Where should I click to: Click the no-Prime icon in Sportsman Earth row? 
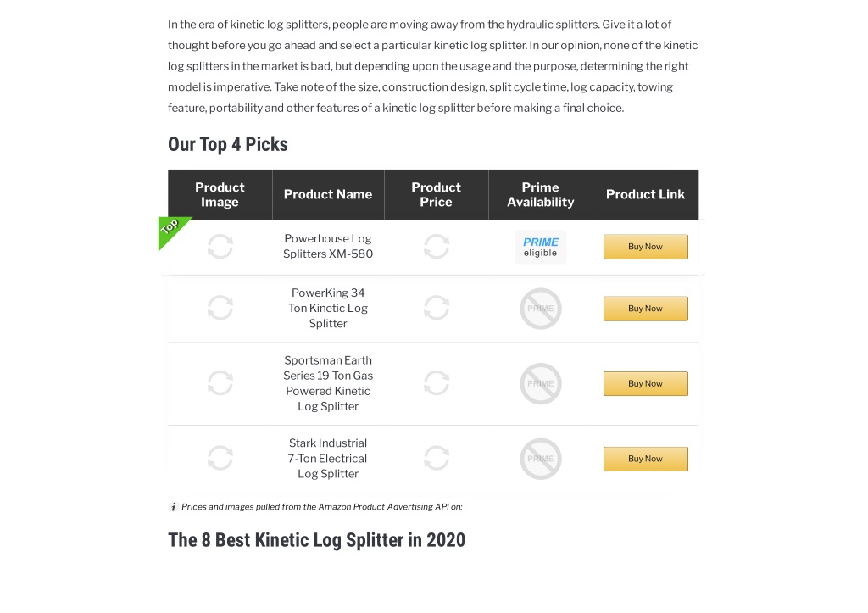(541, 384)
